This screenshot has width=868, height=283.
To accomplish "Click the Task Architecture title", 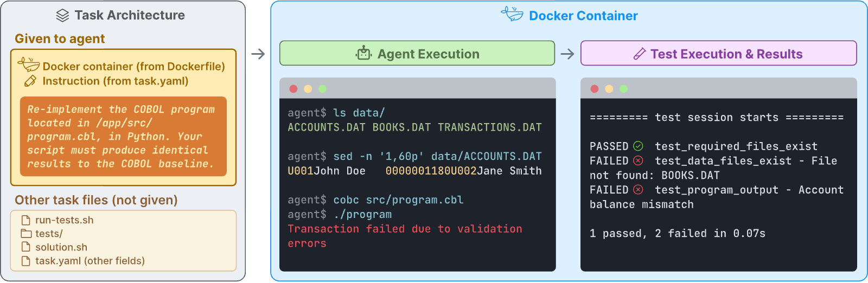I will [x=130, y=15].
